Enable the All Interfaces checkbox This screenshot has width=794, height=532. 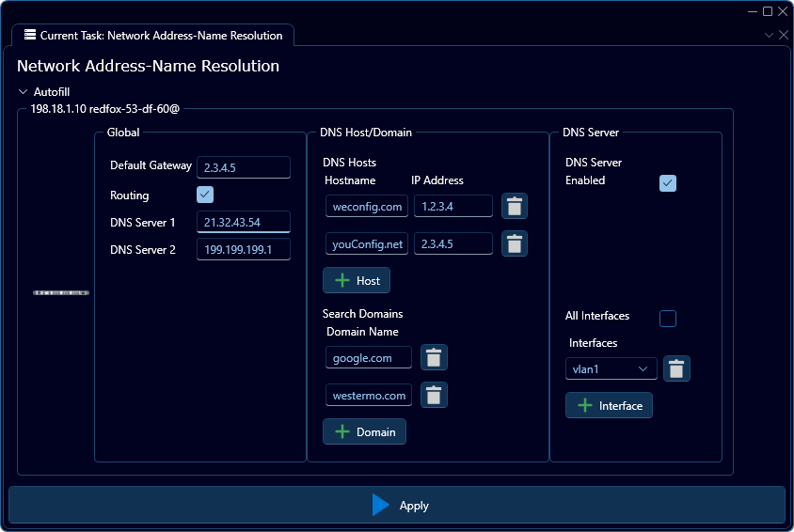(x=668, y=318)
